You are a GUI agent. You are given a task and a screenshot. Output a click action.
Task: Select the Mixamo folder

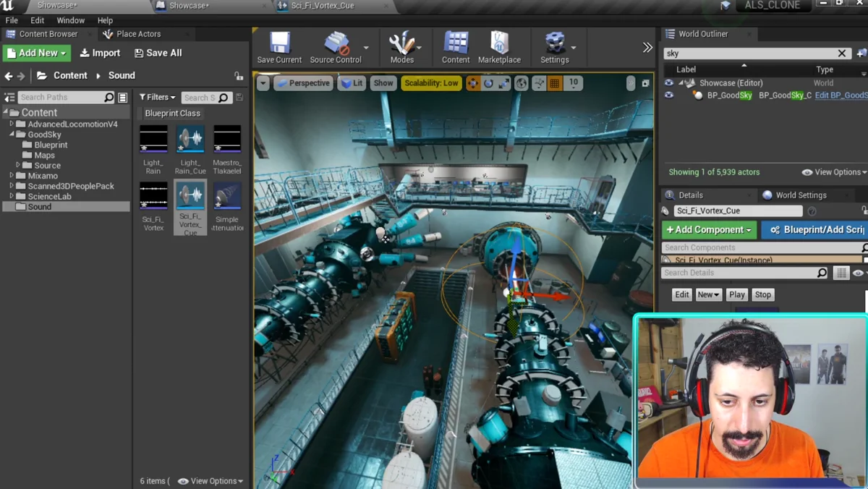(x=37, y=176)
